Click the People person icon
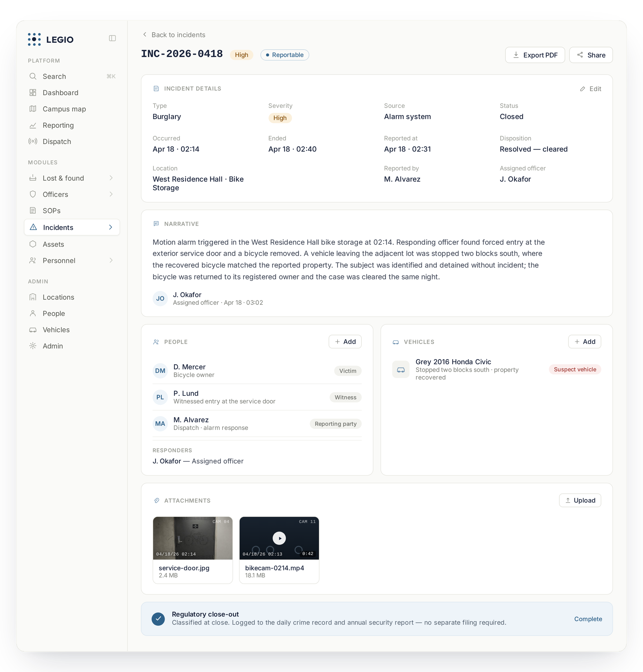The width and height of the screenshot is (643, 672). click(33, 313)
